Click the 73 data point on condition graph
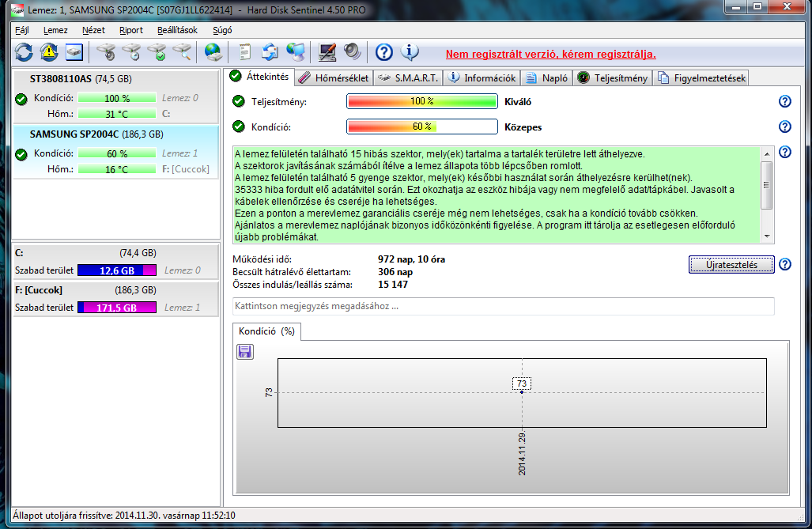 click(x=522, y=392)
